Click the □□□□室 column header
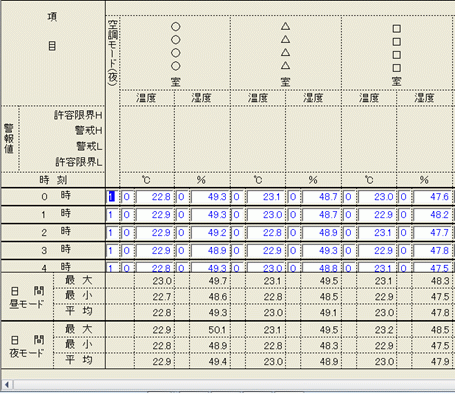Viewport: 455px width, 394px height. pos(396,53)
